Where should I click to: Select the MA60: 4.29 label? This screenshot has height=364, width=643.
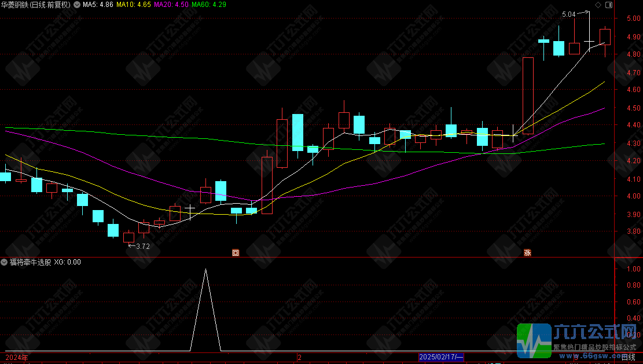pyautogui.click(x=209, y=5)
